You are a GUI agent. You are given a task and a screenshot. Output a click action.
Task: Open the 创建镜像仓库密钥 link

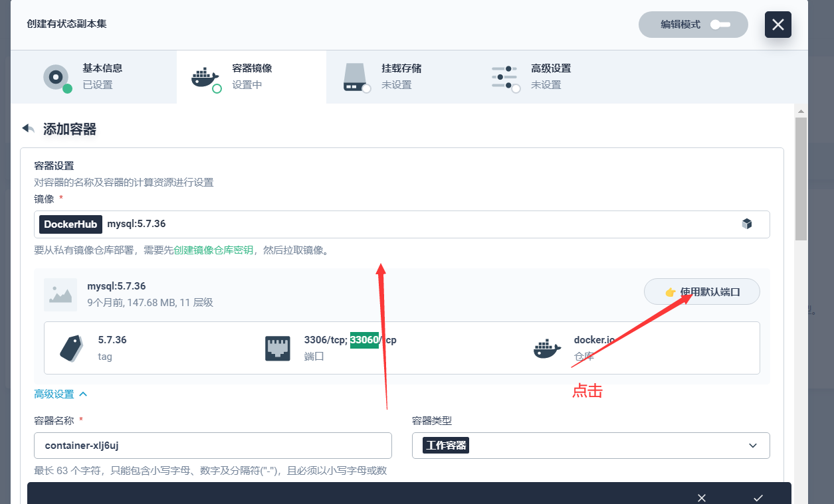(x=213, y=250)
